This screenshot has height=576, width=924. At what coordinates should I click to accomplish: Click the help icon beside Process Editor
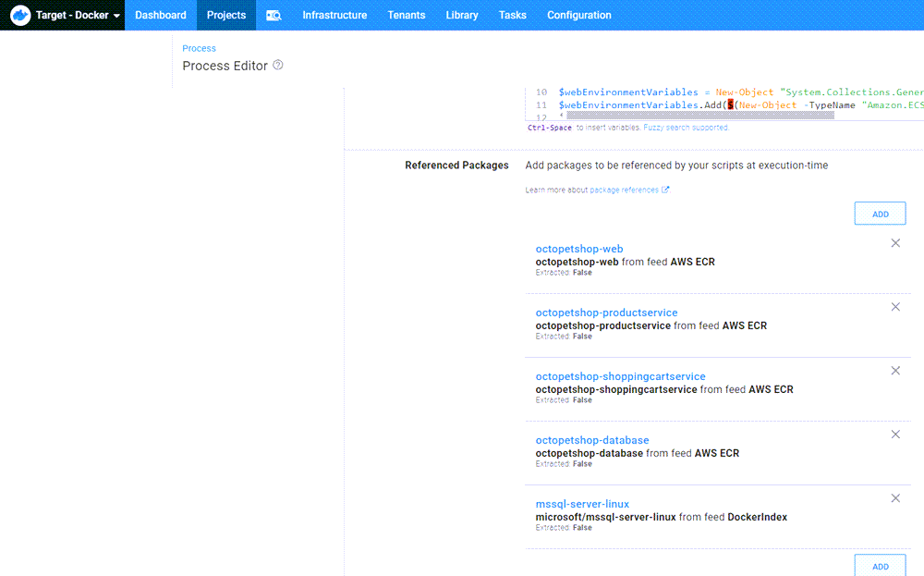tap(277, 66)
